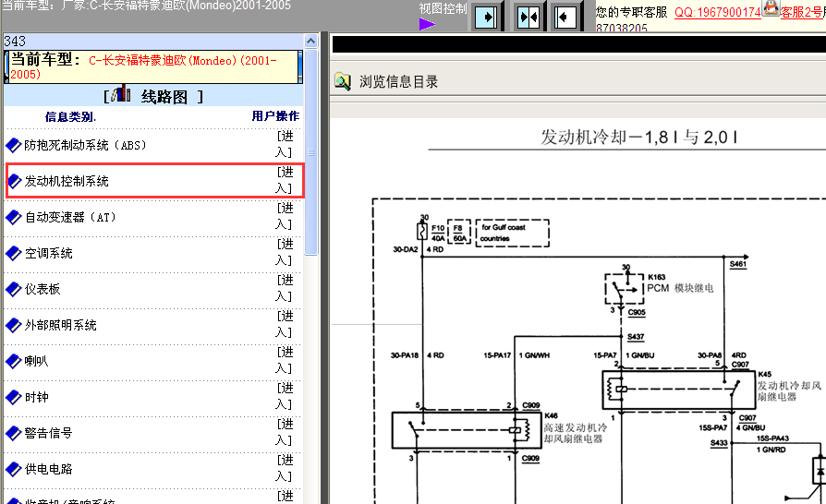Select the 喇叭 row text
Screen dimensions: 826x504
tap(36, 361)
